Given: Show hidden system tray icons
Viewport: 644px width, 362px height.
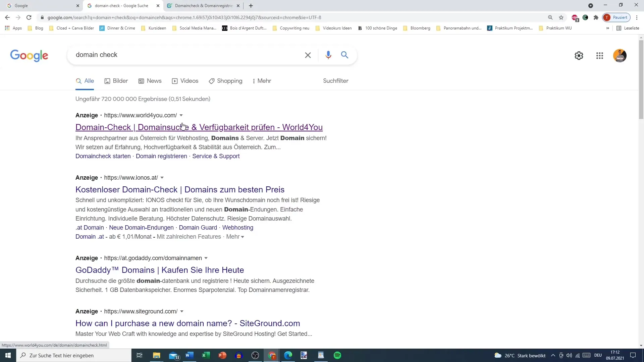Looking at the screenshot, I should (553, 355).
